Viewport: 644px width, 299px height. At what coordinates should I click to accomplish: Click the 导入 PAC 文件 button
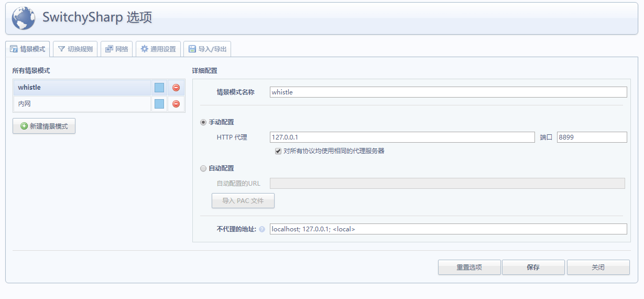pyautogui.click(x=243, y=201)
